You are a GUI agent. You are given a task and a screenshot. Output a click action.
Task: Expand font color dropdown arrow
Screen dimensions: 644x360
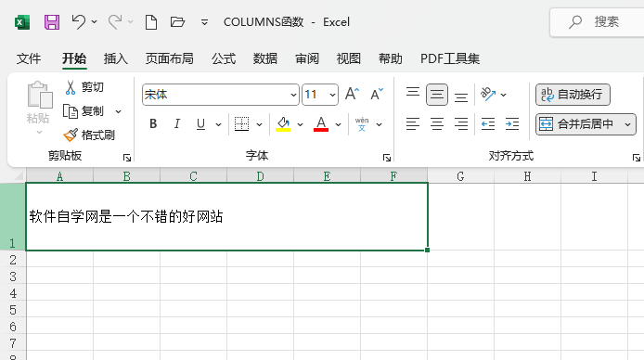[x=338, y=124]
